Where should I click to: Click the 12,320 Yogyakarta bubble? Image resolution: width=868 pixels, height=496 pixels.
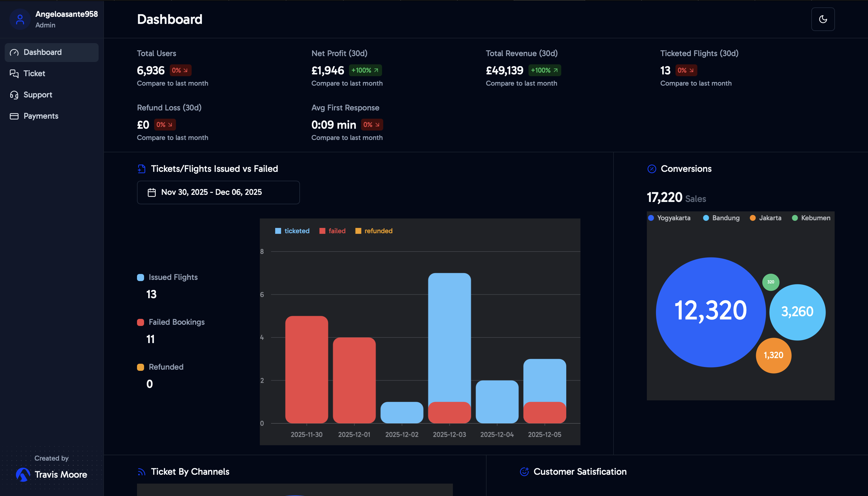(x=710, y=312)
